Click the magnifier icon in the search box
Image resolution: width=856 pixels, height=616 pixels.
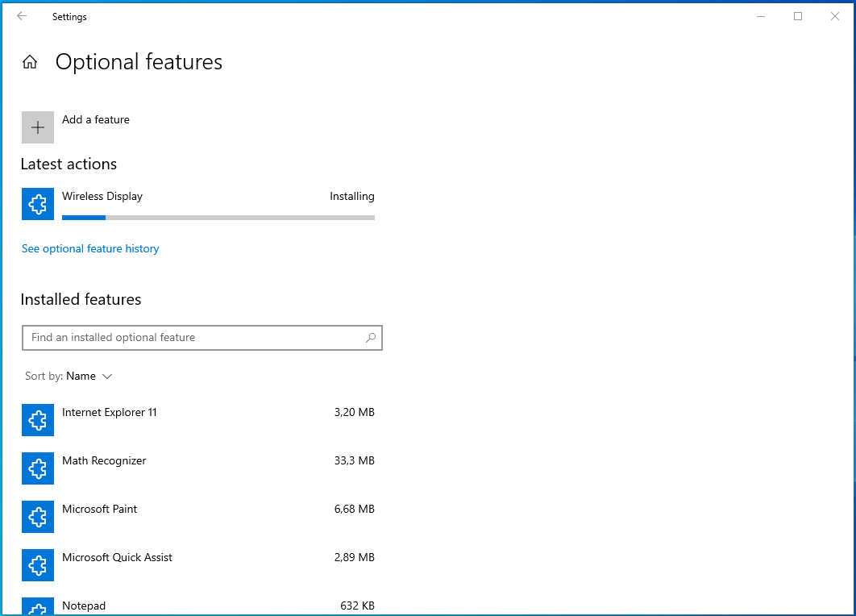(x=371, y=338)
